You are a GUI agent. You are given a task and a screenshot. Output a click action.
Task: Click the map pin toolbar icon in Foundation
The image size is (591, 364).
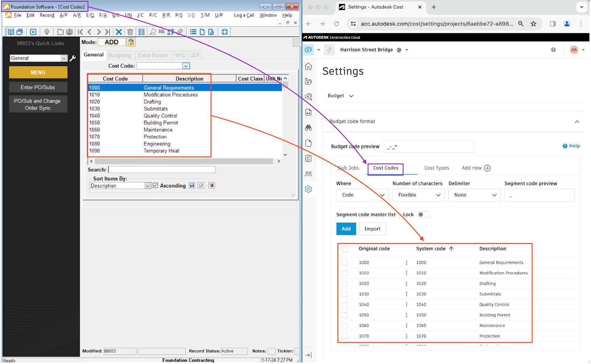tap(47, 32)
